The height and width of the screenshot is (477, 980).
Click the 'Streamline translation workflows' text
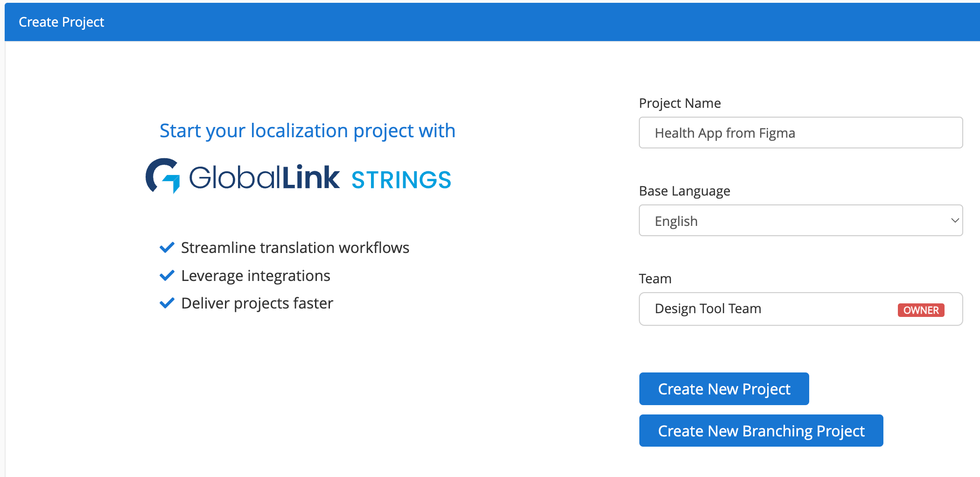tap(295, 247)
